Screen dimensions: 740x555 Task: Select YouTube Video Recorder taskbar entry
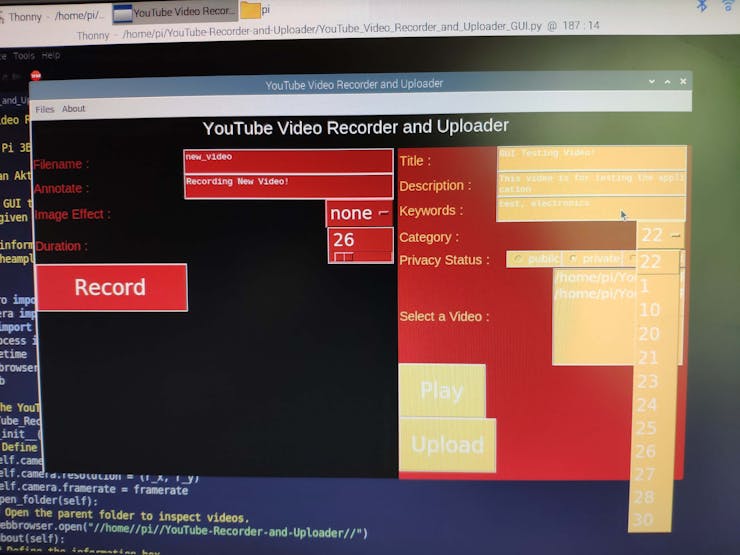coord(175,12)
